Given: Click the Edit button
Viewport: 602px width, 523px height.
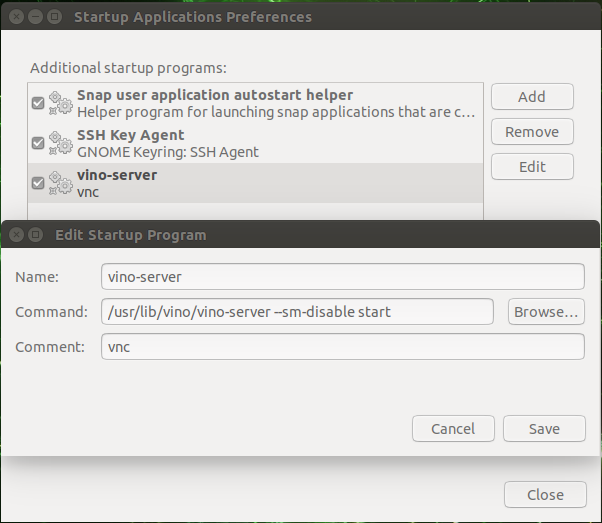Looking at the screenshot, I should [532, 167].
